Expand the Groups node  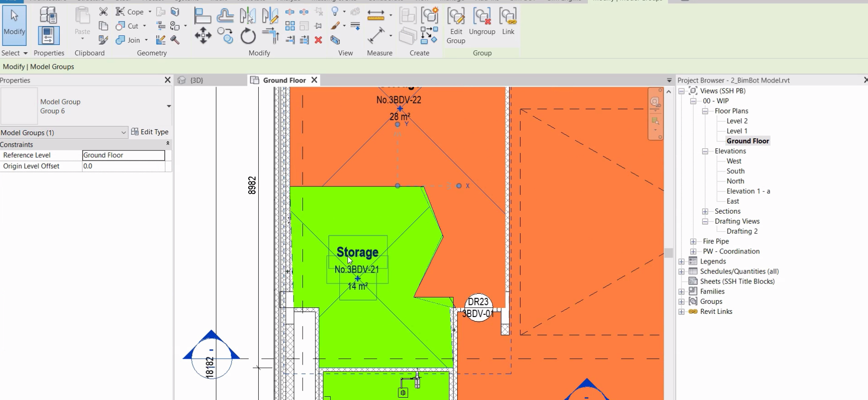pos(681,302)
